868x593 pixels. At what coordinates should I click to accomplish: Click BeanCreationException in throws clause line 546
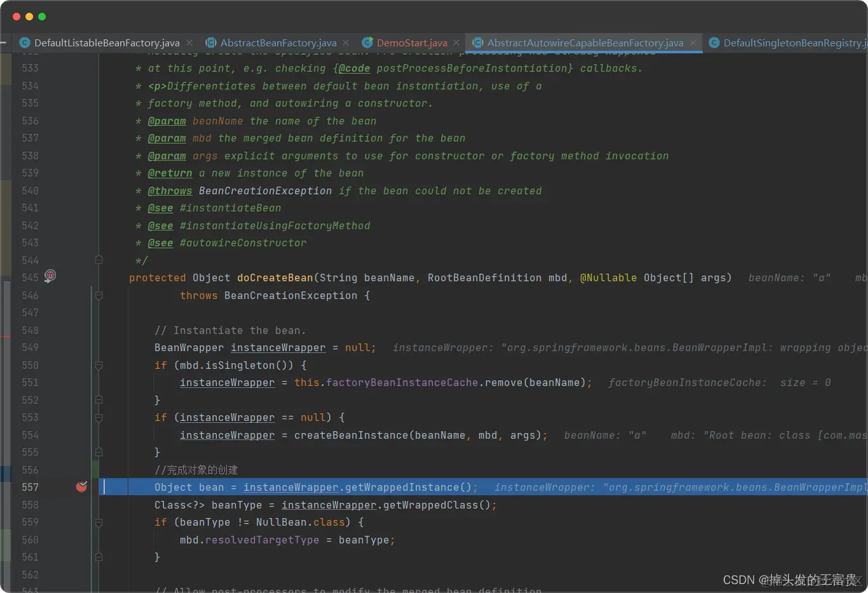click(x=290, y=295)
